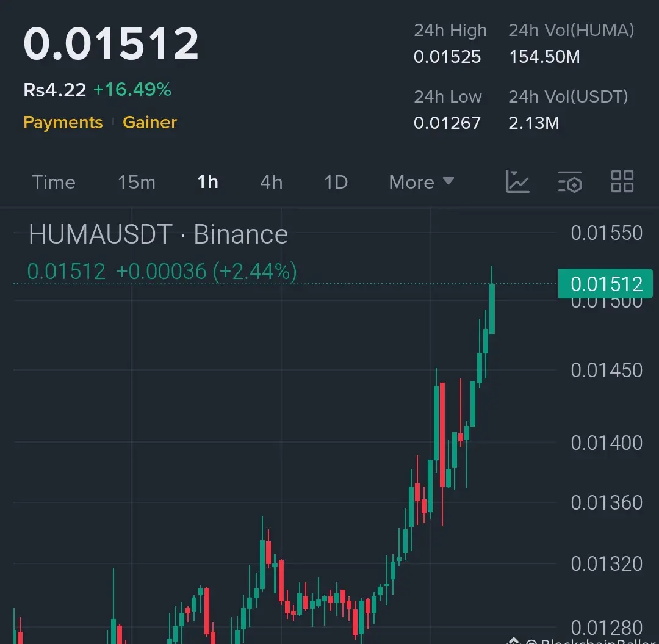Click the 24h High label
This screenshot has width=659, height=644.
coord(450,31)
